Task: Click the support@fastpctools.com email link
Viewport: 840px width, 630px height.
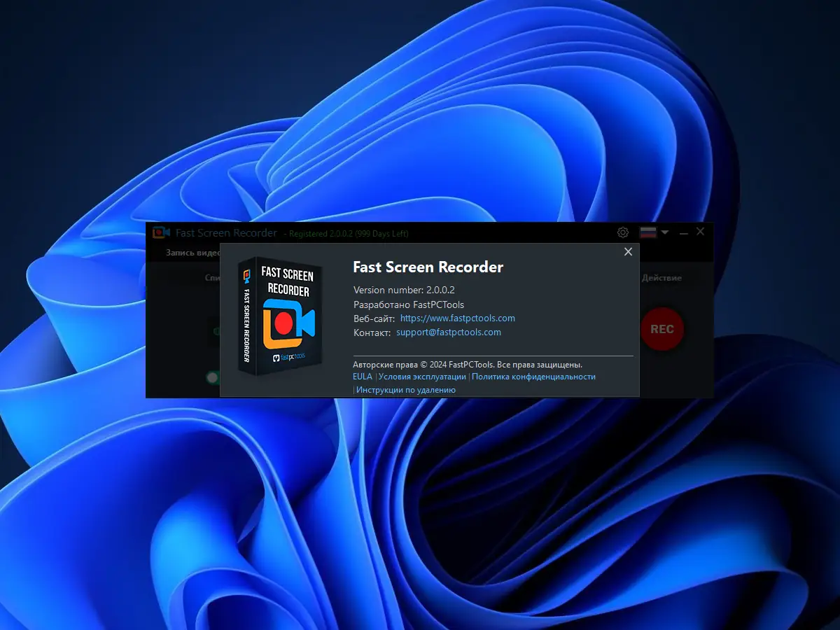Action: click(448, 332)
